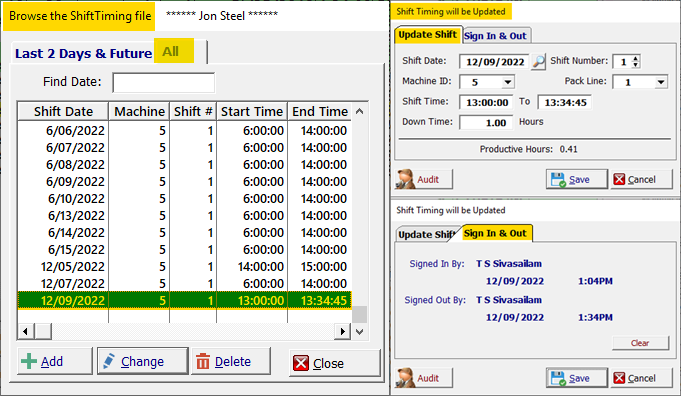Click the Productive Hours value 0.41

point(569,149)
